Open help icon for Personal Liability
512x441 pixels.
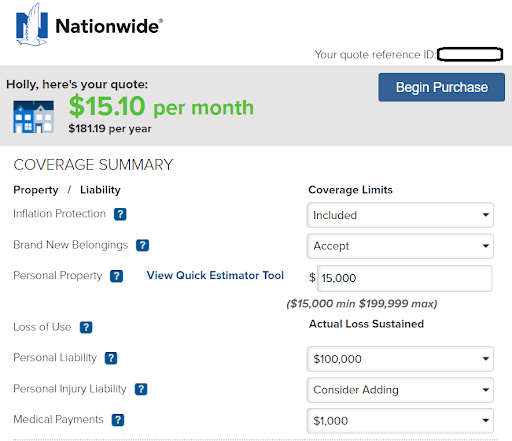pyautogui.click(x=111, y=358)
